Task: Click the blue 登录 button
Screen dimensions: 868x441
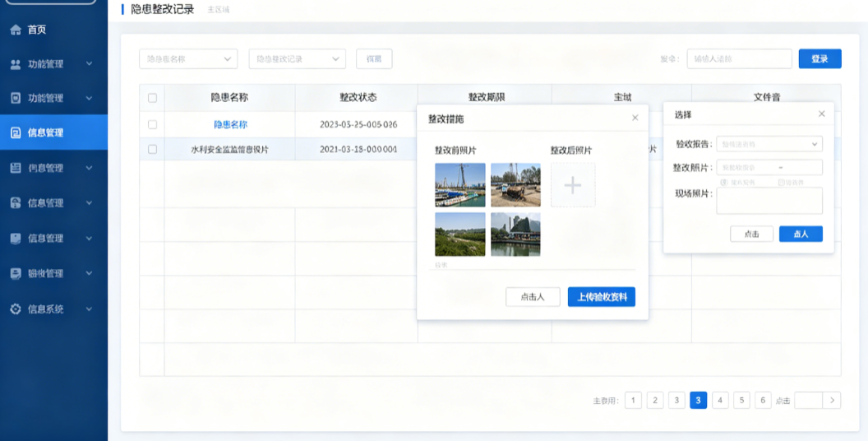Action: pyautogui.click(x=820, y=58)
